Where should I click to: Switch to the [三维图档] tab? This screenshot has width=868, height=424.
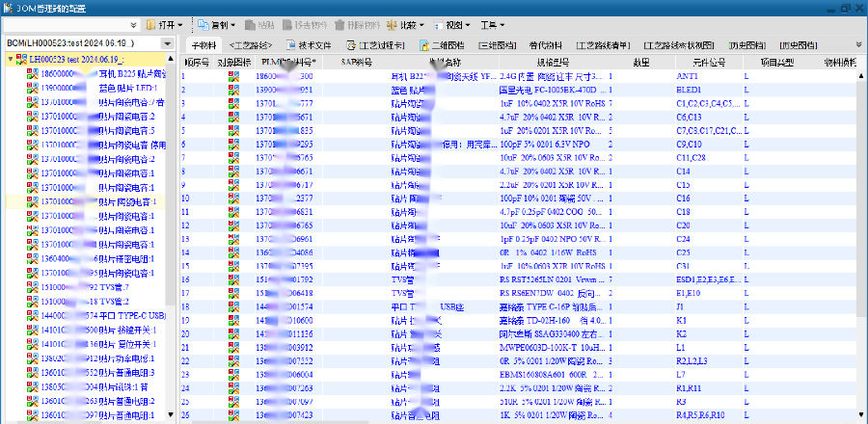pyautogui.click(x=497, y=45)
